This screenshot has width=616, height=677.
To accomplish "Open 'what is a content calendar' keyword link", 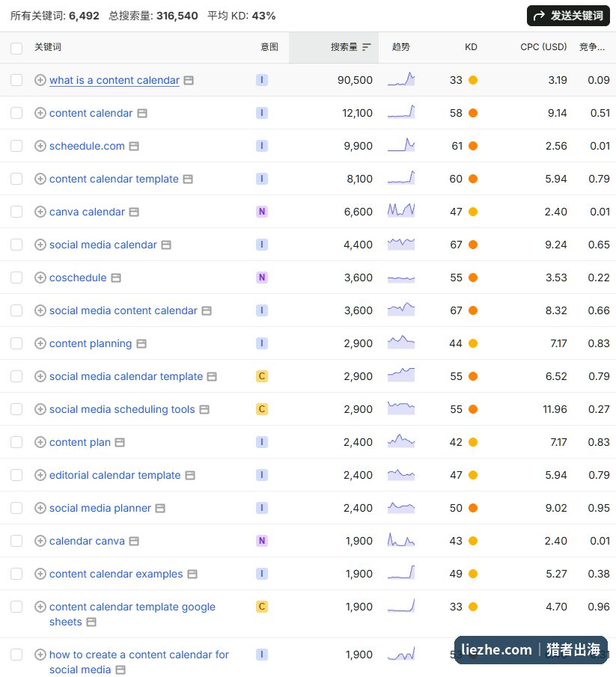I will click(x=115, y=80).
